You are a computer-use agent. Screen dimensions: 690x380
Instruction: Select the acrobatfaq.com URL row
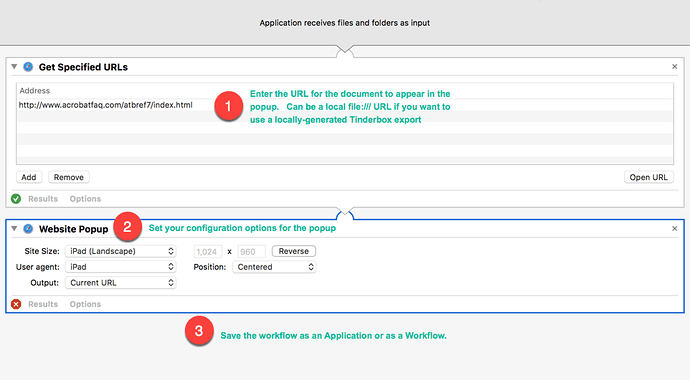click(x=345, y=105)
